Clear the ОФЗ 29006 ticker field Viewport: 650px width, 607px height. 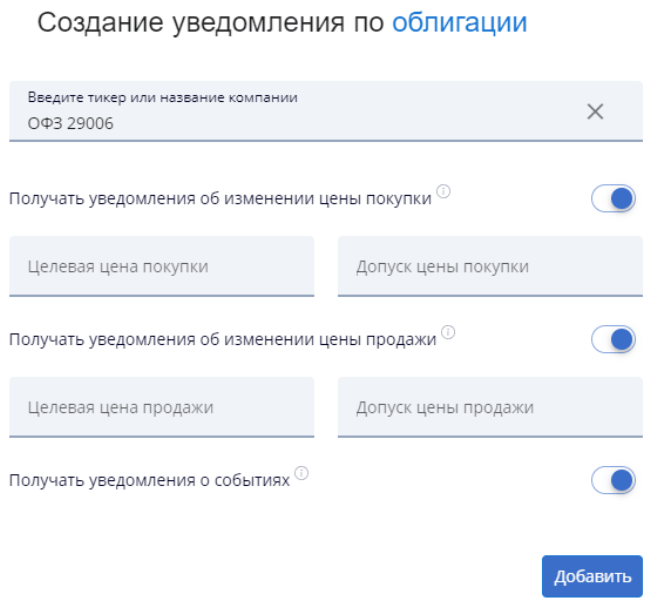coord(595,112)
